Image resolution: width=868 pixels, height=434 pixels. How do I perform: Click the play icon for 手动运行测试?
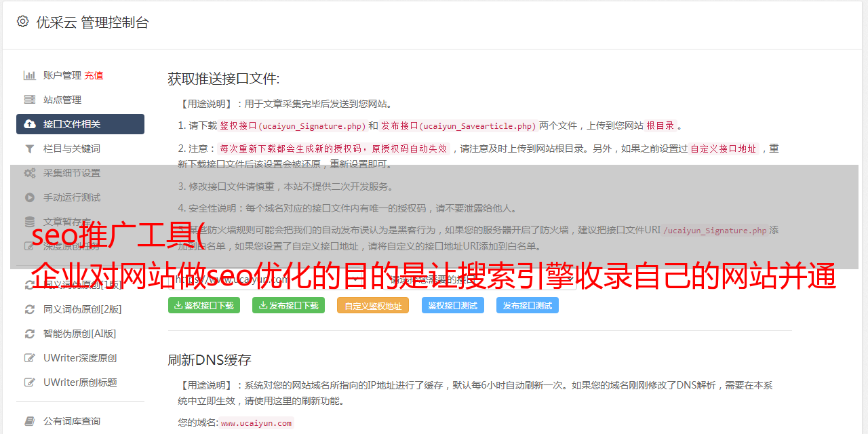30,197
